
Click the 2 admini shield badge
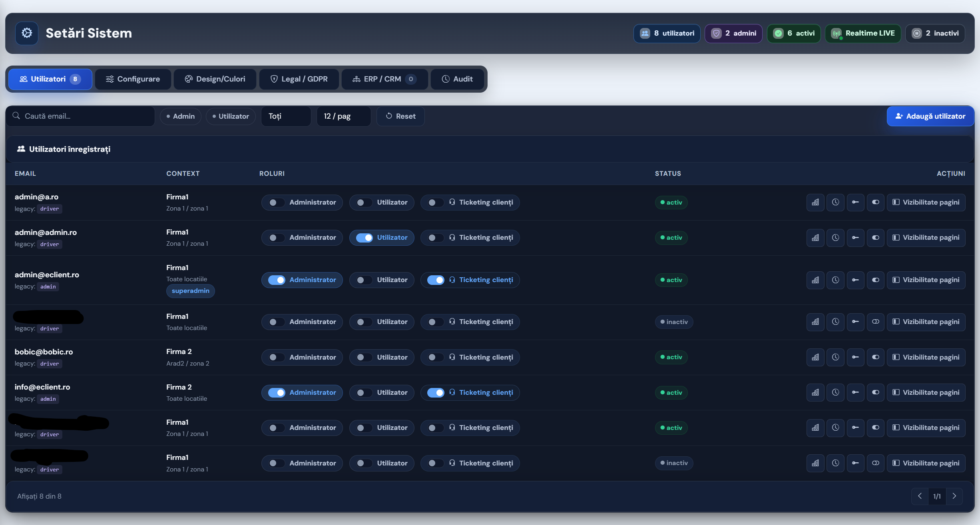pos(733,33)
